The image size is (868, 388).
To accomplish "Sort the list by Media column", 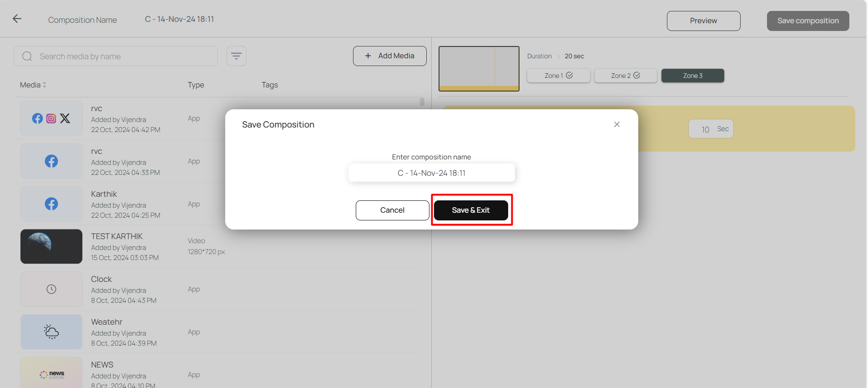I will [33, 85].
